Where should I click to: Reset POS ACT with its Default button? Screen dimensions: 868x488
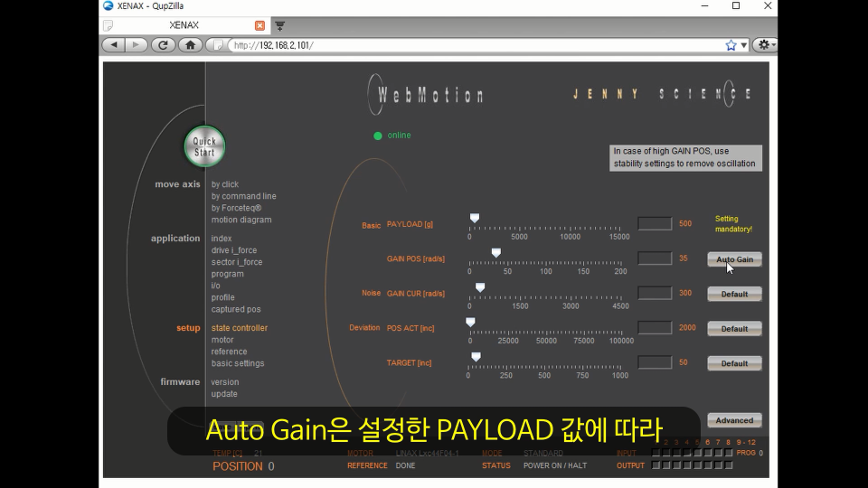point(734,329)
